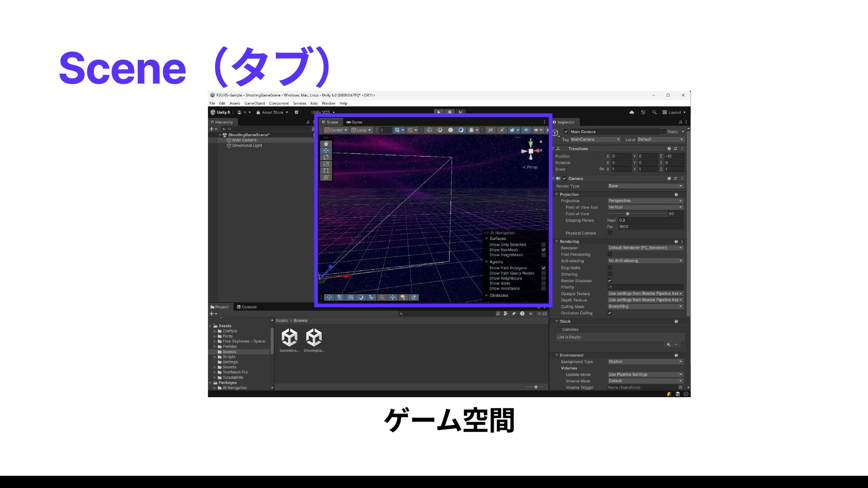Select the Directional Light in Hierarchy
This screenshot has width=868, height=488.
point(247,145)
